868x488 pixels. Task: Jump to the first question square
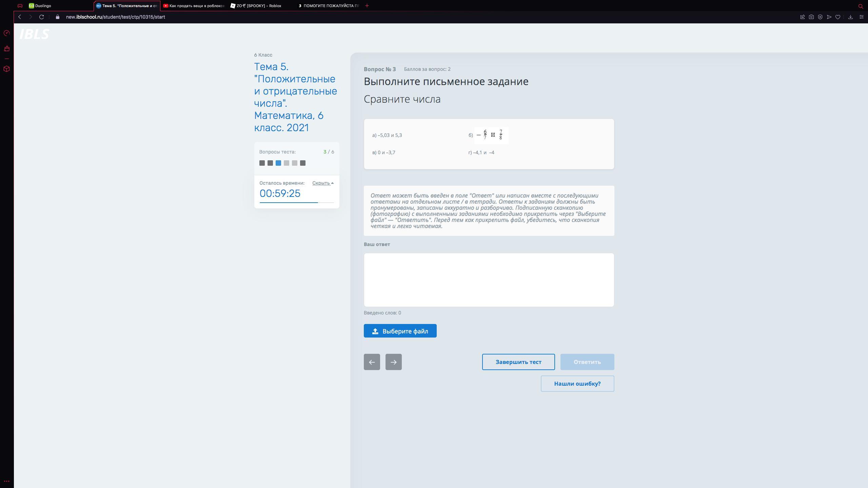coord(262,163)
